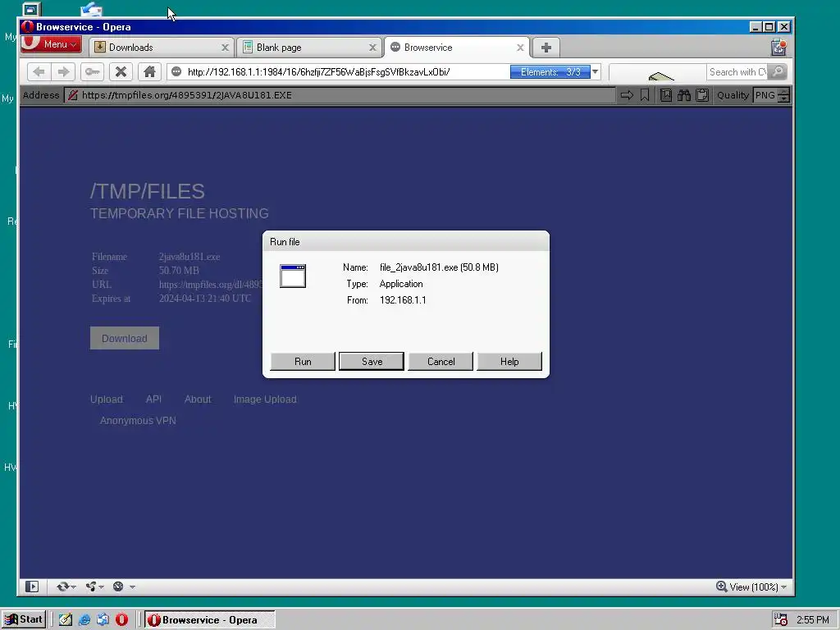Click the Image Upload link
Screen dimensions: 840x630
pyautogui.click(x=265, y=399)
